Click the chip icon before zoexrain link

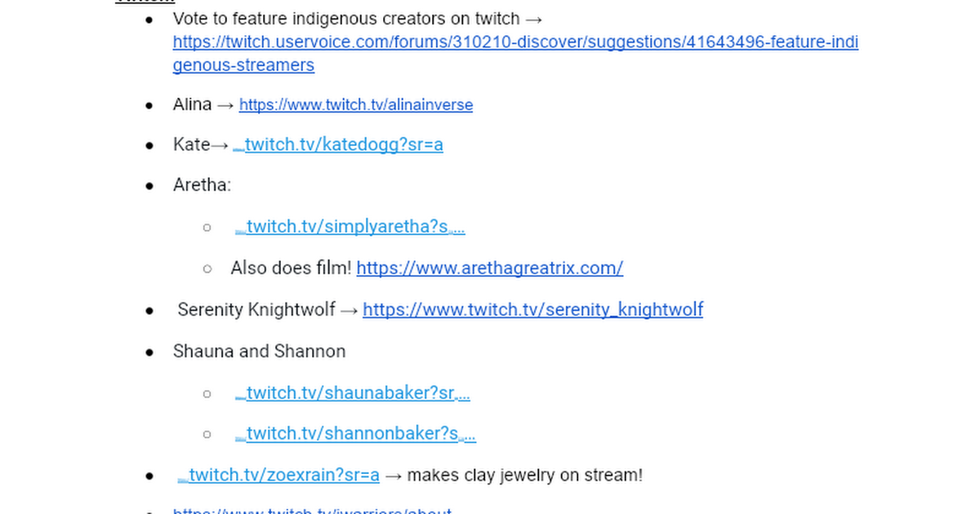183,478
